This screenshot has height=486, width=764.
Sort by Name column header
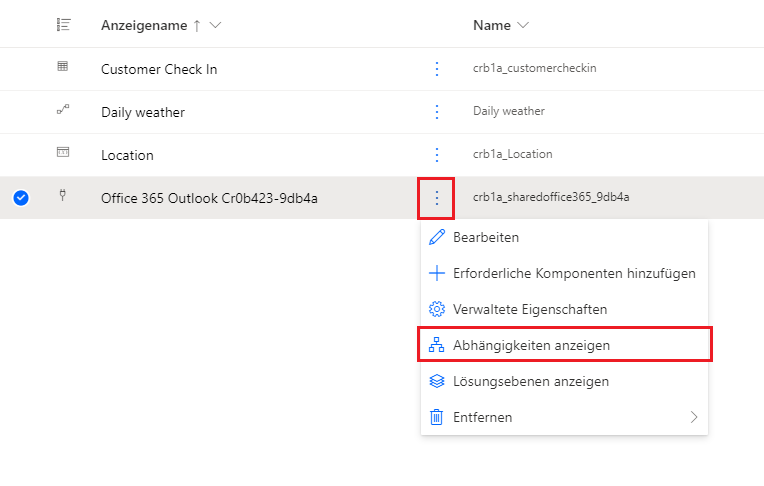(492, 25)
